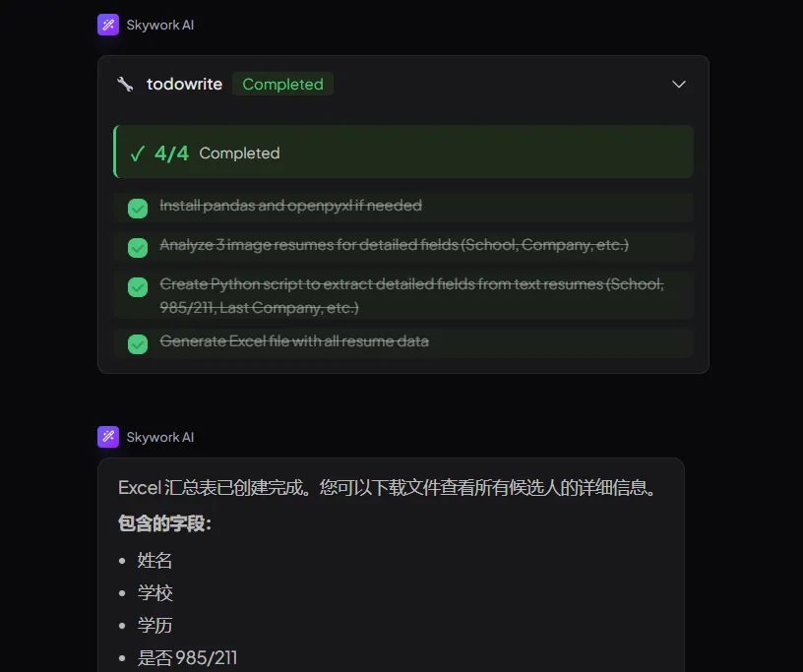Click the Skywork AI logo above the Excel message

[x=108, y=437]
